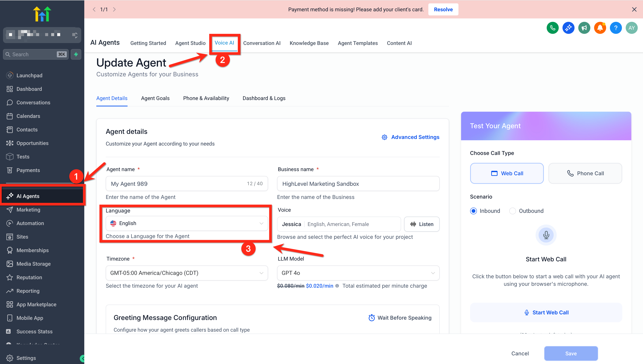Open the orange notifications bell
The width and height of the screenshot is (643, 364).
600,28
